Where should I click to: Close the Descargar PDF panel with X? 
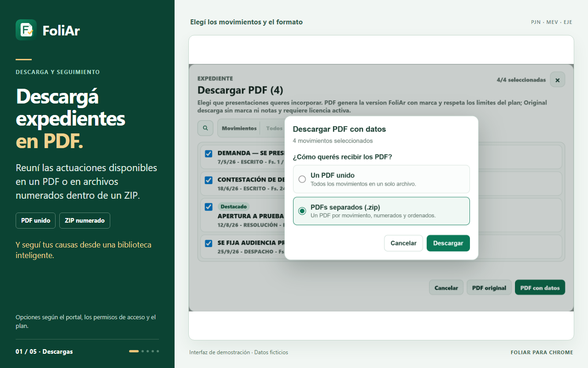(x=557, y=80)
